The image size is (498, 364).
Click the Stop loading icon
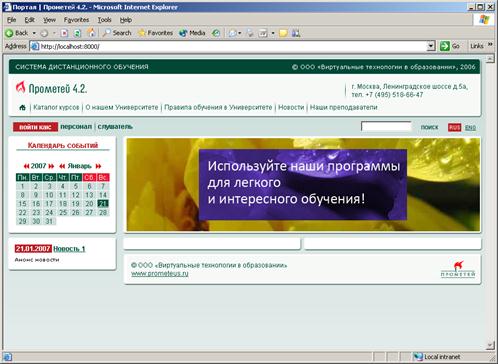[65, 33]
